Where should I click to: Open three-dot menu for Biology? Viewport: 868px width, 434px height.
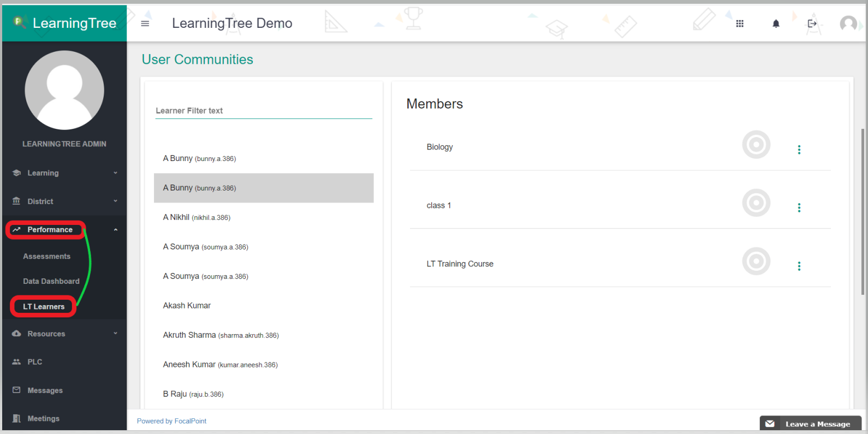click(799, 150)
